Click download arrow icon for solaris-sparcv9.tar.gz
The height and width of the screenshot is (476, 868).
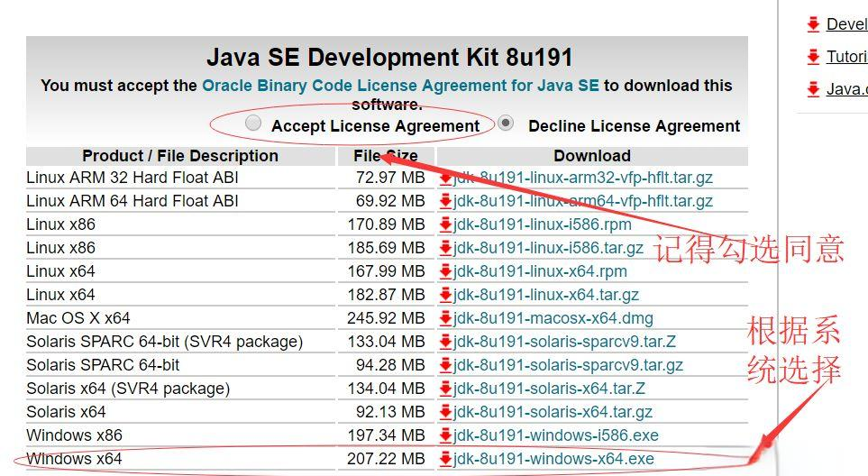point(445,365)
